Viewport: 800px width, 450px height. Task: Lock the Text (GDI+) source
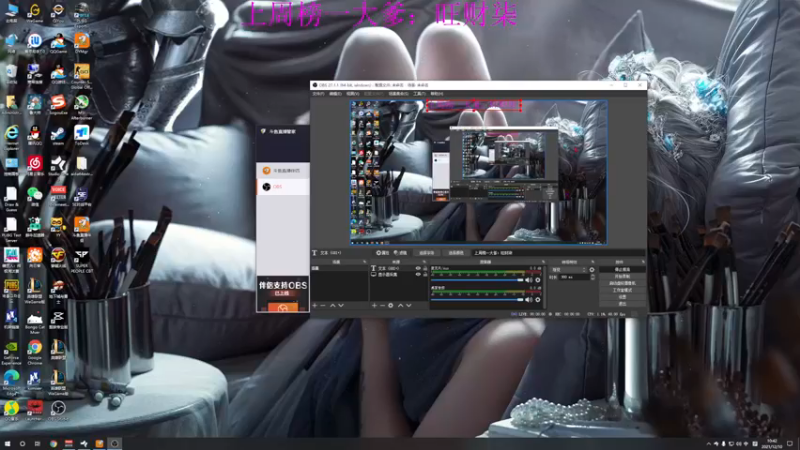(425, 268)
